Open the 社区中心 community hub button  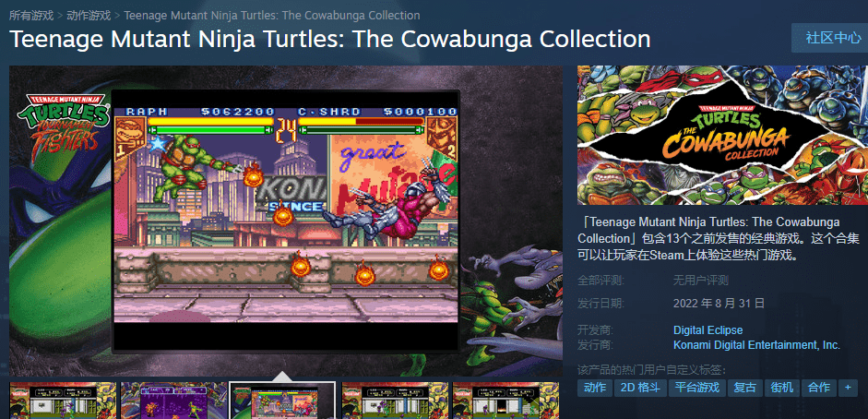[x=831, y=38]
